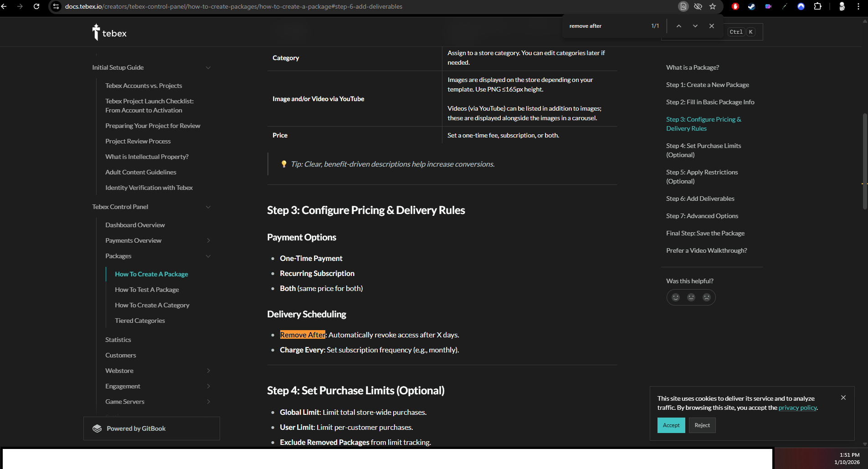The height and width of the screenshot is (469, 868).
Task: Open the blue mountain VPN extension icon
Action: click(801, 6)
